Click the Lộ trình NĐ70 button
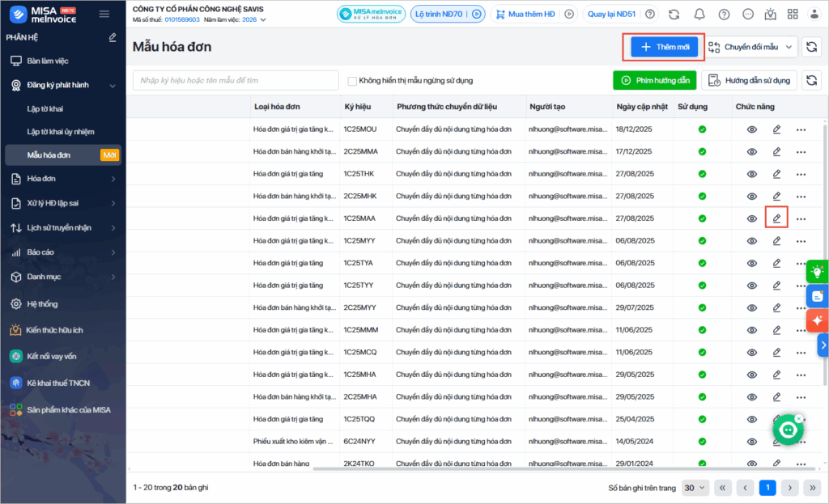This screenshot has width=829, height=504. point(448,15)
